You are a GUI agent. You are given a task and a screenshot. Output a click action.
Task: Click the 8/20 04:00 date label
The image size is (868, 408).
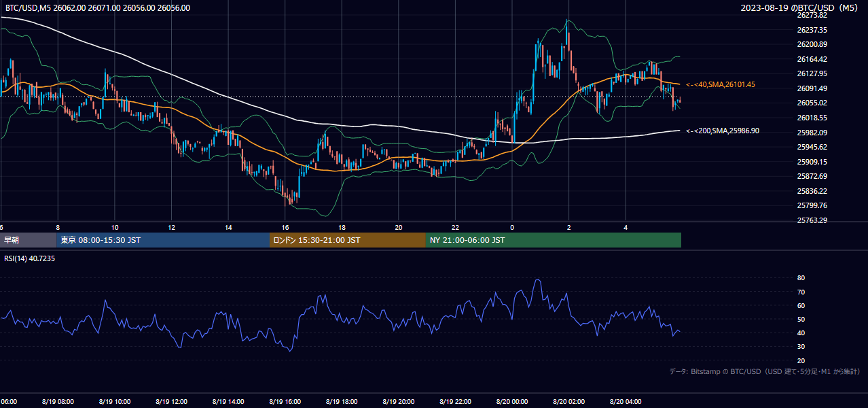tap(626, 402)
